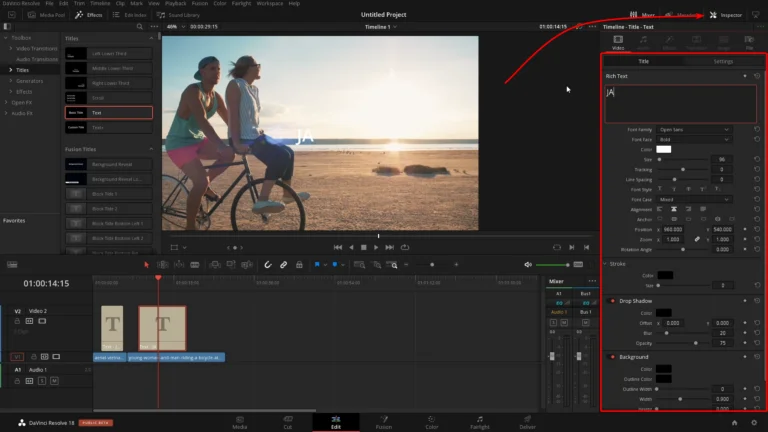The image size is (768, 432).
Task: Open the Workspace menu
Action: coord(270,3)
